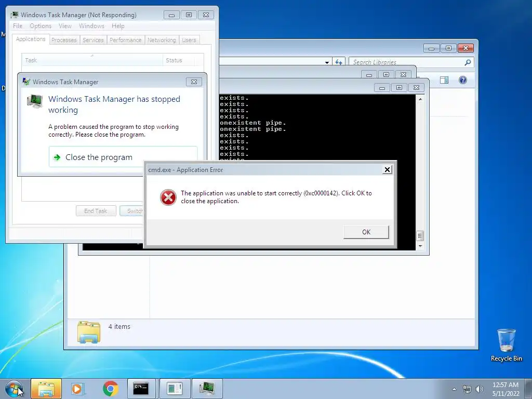532x399 pixels.
Task: Click the Libraries folder icon in details pane
Action: click(89, 332)
